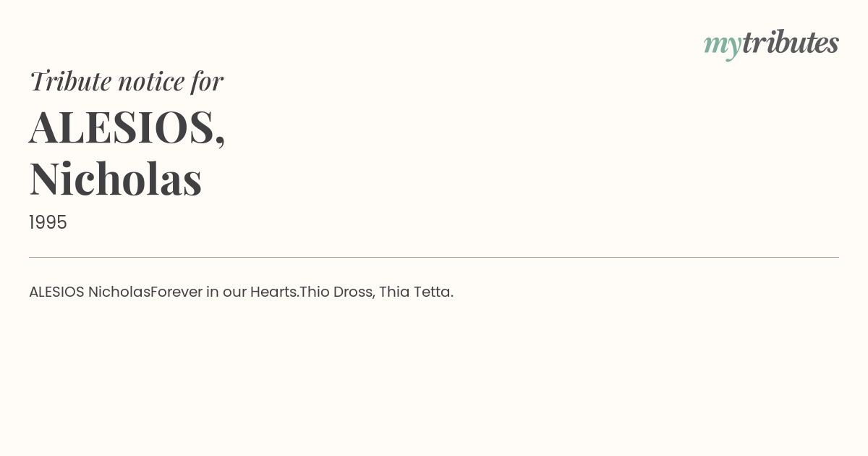868x456 pixels.
Task: Click the name "Thia Tetta."
Action: click(x=417, y=292)
